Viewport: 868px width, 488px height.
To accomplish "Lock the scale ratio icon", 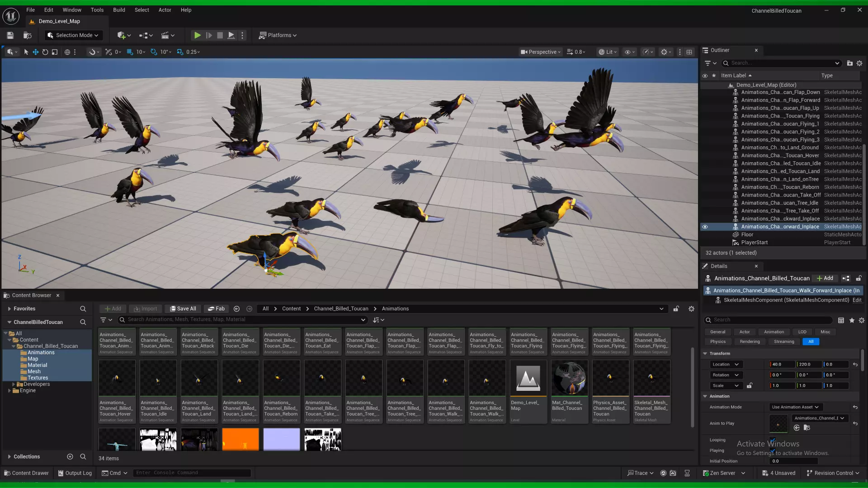I will coord(750,385).
